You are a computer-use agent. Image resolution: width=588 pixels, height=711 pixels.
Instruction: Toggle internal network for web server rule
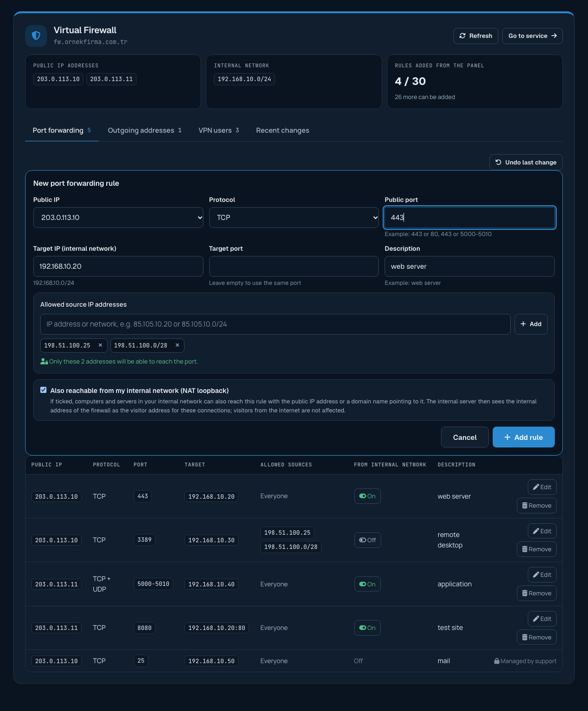(367, 496)
